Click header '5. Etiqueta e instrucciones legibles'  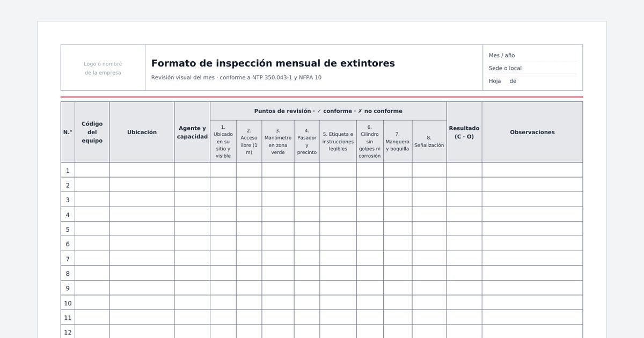(x=338, y=142)
